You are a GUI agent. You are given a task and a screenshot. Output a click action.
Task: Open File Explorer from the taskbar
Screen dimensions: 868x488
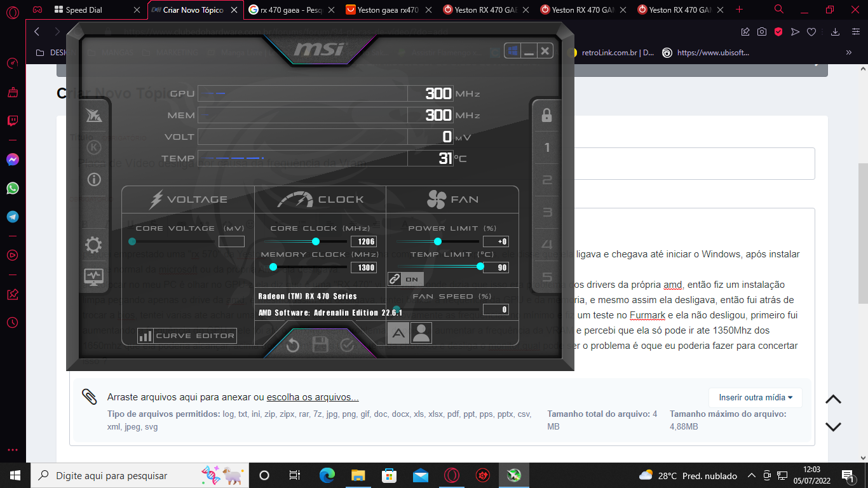[358, 475]
